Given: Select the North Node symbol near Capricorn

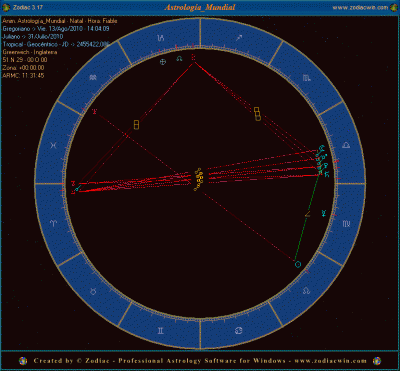Looking at the screenshot, I should coord(179,59).
